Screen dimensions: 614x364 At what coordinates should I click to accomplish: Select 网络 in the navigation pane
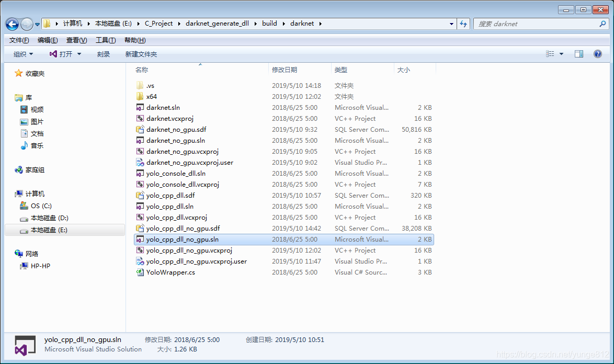[32, 254]
